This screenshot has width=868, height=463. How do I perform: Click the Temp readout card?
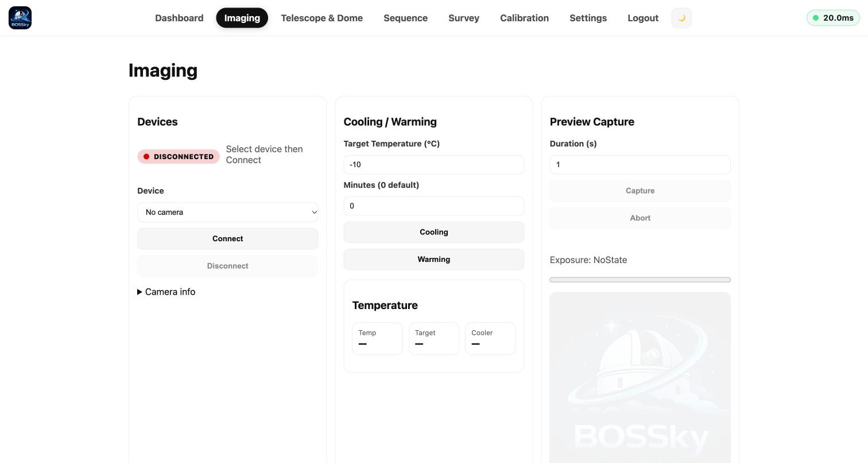pyautogui.click(x=377, y=339)
